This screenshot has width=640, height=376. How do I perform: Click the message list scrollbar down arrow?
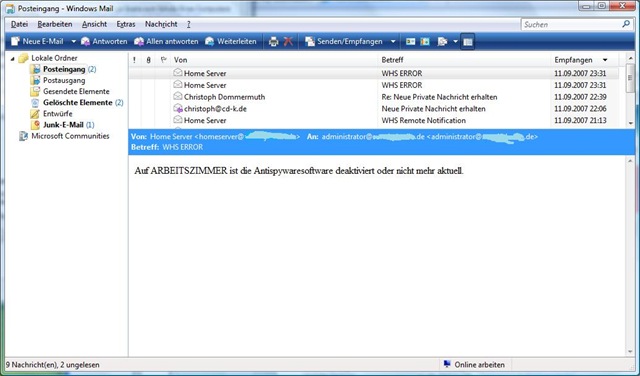[631, 123]
